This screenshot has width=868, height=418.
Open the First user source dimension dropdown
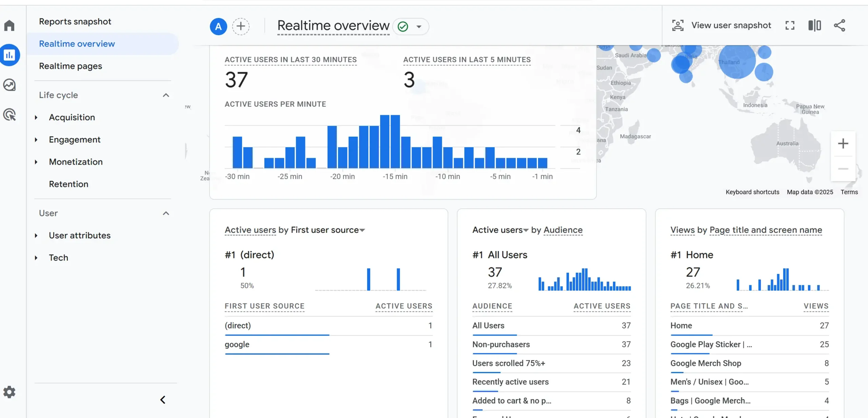tap(362, 230)
